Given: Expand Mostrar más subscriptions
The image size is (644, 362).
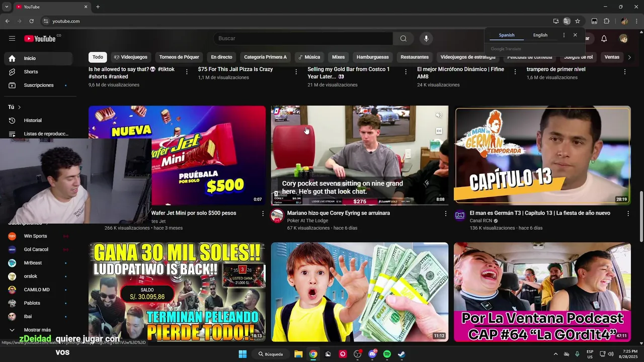Looking at the screenshot, I should pyautogui.click(x=37, y=330).
